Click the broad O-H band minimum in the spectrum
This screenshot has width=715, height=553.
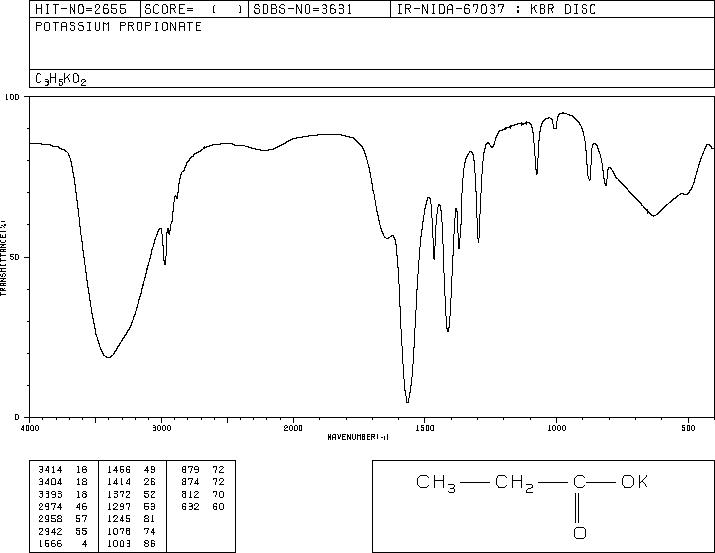pos(108,357)
